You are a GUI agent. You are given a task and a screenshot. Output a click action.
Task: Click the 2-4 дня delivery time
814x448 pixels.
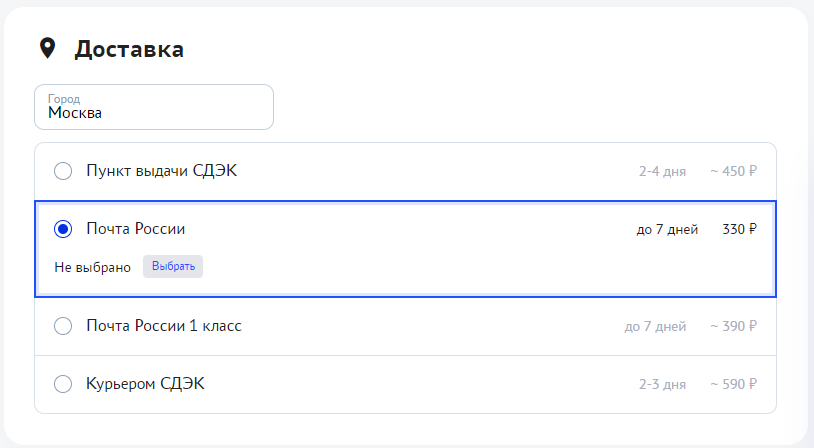click(x=662, y=171)
